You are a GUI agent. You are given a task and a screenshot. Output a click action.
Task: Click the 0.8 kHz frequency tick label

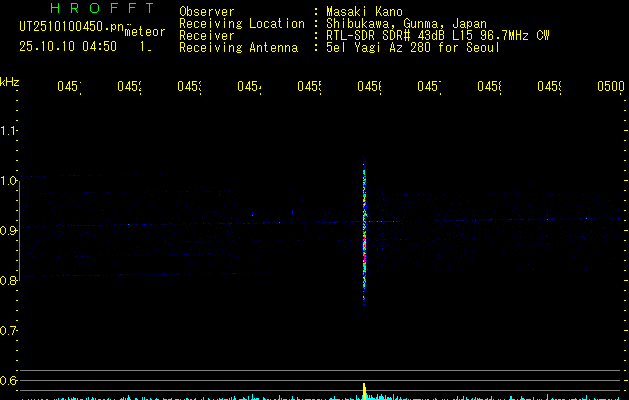(9, 281)
